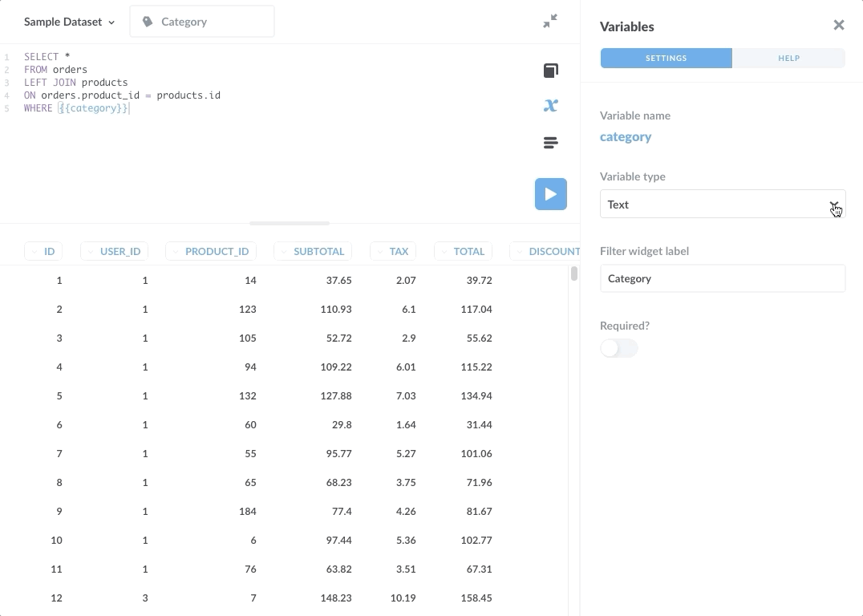Collapse the SQL editor with the contract icon
This screenshot has height=616, width=863.
click(550, 22)
